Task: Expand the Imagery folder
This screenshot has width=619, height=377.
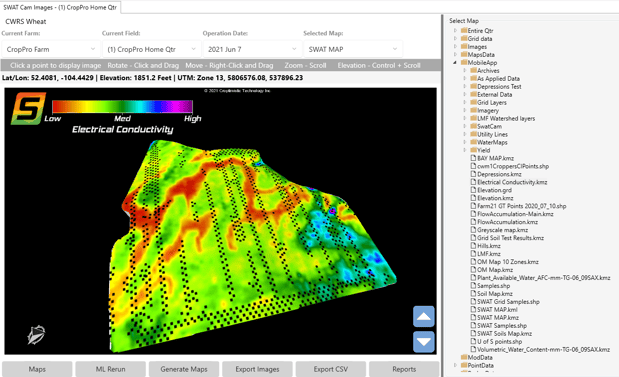Action: pyautogui.click(x=465, y=111)
